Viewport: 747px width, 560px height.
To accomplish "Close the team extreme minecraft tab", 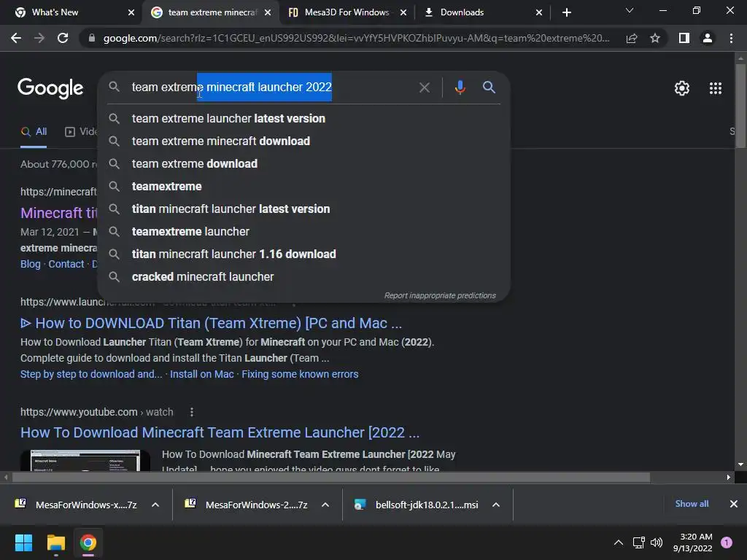I will [268, 12].
